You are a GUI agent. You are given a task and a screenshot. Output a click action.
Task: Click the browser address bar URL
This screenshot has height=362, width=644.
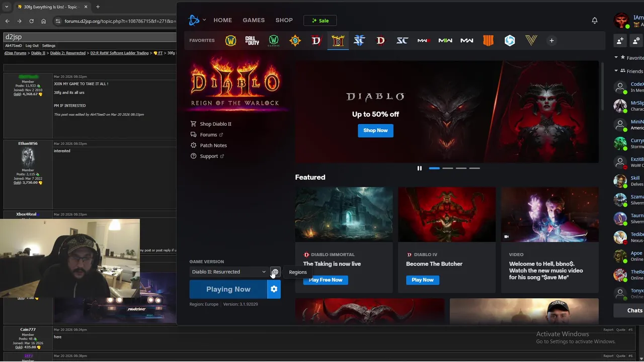[x=120, y=21]
